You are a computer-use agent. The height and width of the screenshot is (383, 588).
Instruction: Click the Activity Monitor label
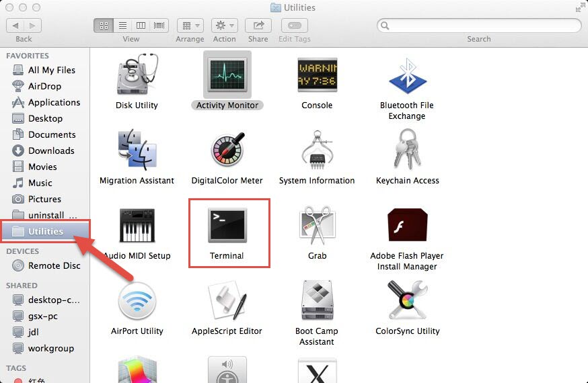coord(227,105)
